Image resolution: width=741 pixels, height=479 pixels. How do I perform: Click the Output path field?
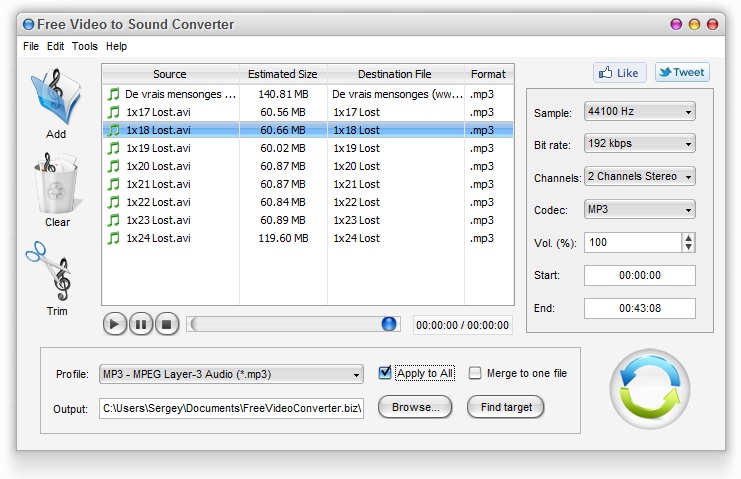click(231, 408)
